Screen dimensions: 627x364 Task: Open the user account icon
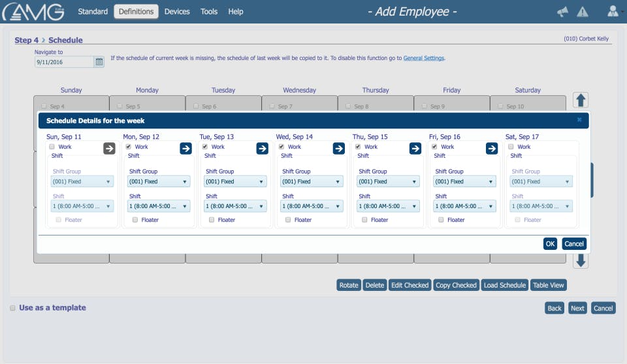point(613,11)
